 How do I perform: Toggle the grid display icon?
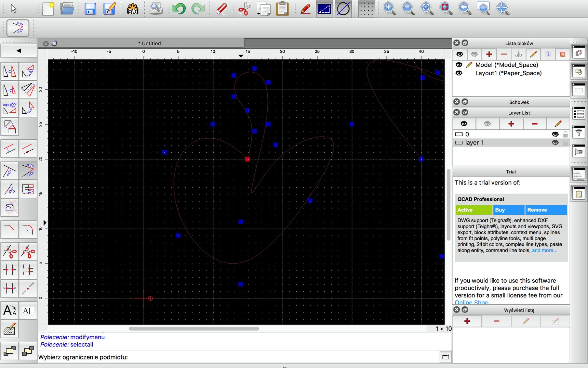[366, 9]
